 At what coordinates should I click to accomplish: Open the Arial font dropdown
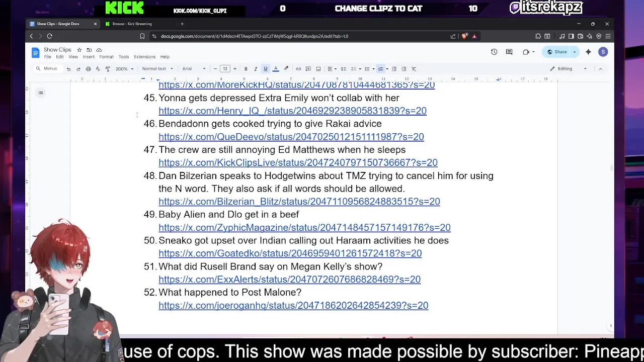click(194, 69)
